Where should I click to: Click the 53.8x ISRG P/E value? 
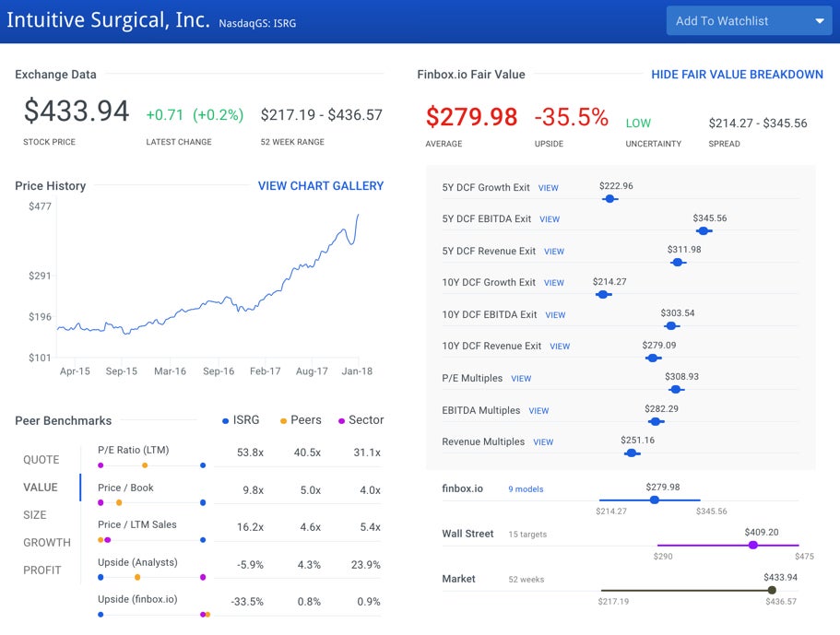pos(250,453)
